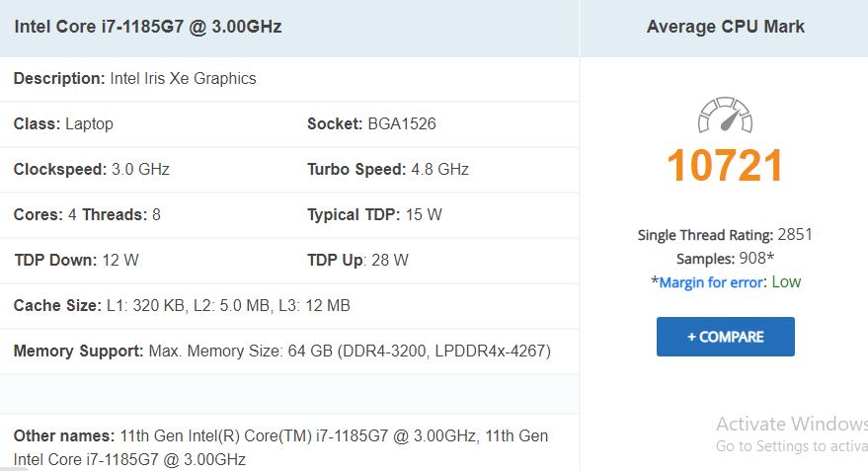Click the 10721 CPU Mark score
The height and width of the screenshot is (471, 868).
point(725,166)
